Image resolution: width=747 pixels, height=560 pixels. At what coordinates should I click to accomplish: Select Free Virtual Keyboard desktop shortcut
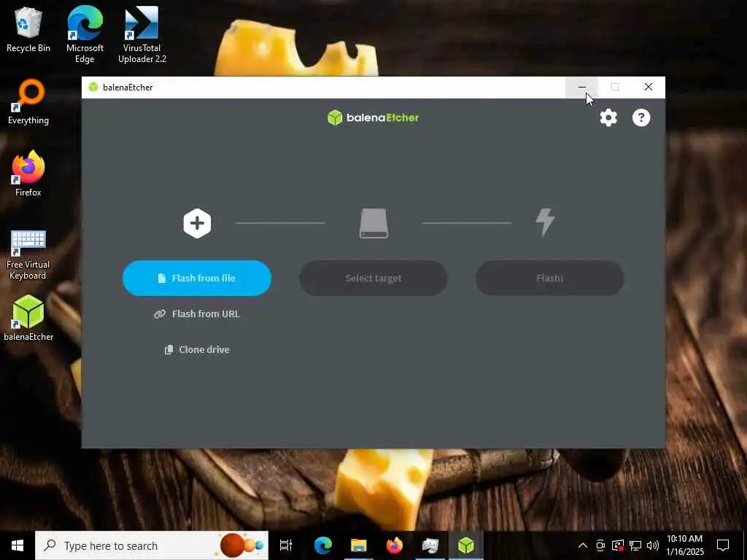coord(28,255)
